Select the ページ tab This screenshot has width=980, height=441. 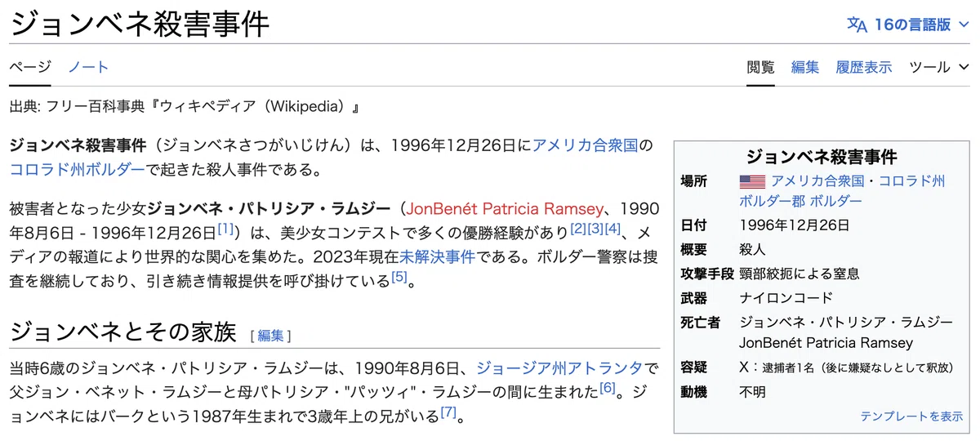click(x=30, y=67)
